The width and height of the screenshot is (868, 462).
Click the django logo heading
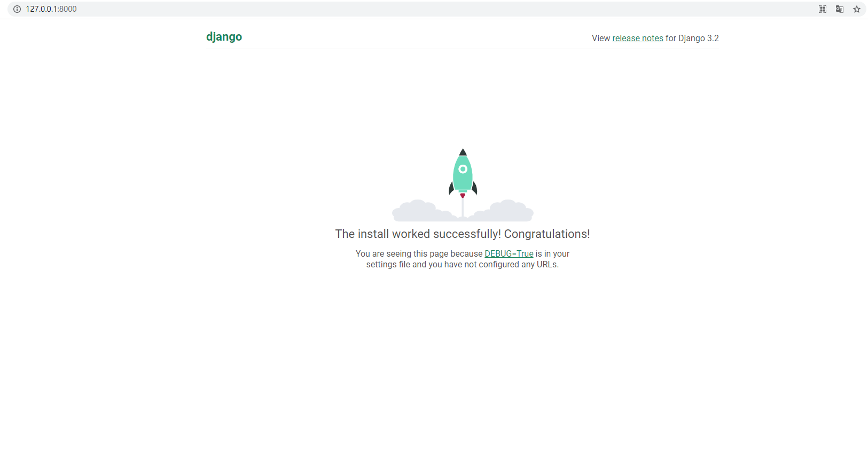(224, 37)
